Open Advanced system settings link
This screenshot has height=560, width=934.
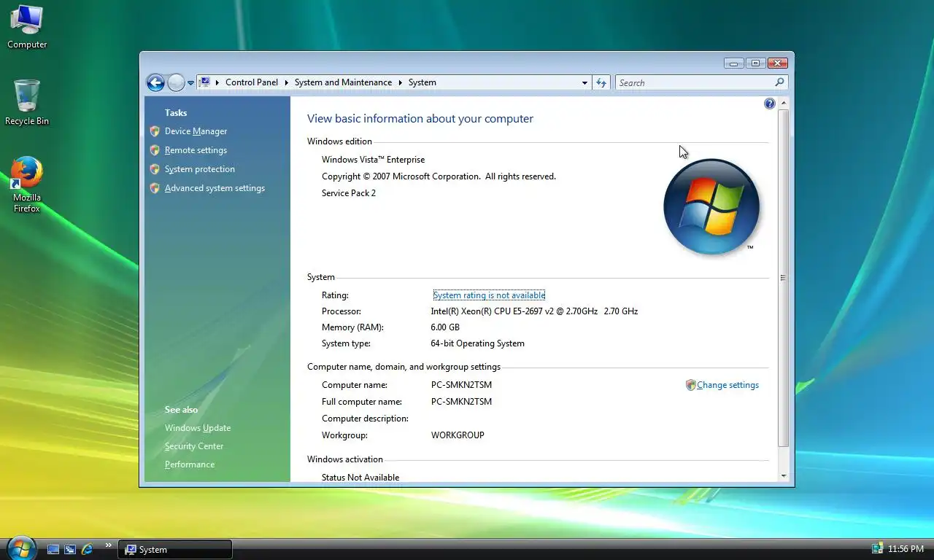215,188
